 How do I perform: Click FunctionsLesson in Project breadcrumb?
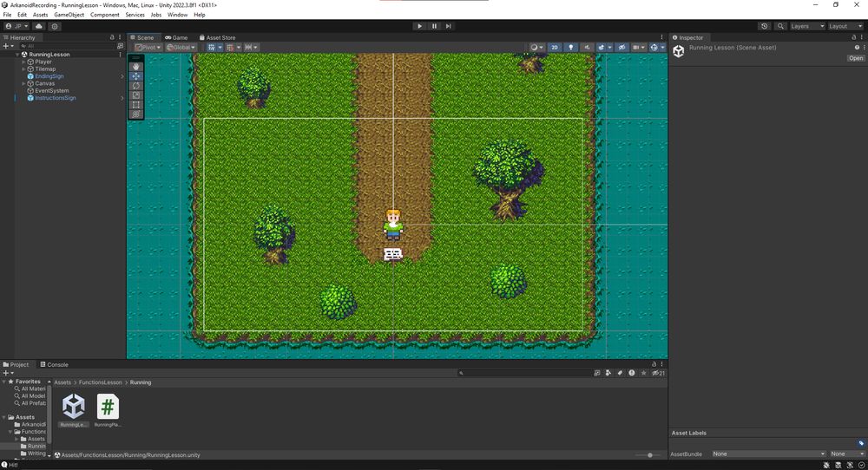[x=100, y=382]
